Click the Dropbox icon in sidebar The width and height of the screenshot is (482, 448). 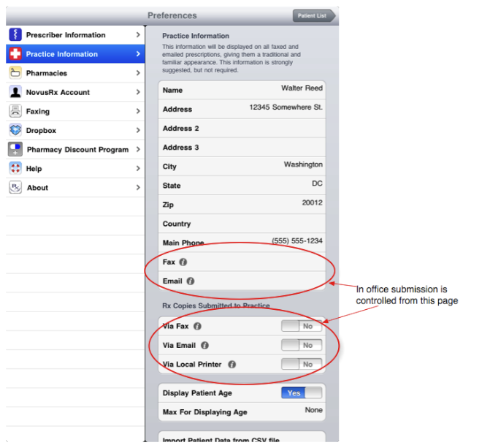point(15,130)
